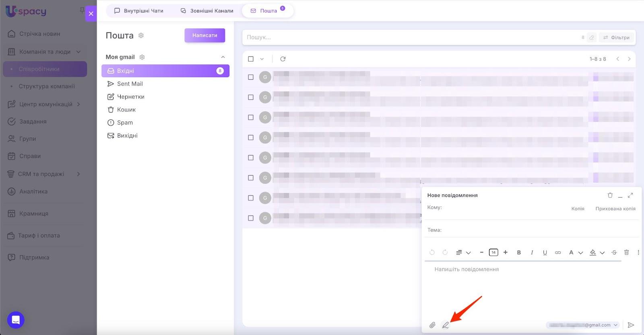The height and width of the screenshot is (335, 644).
Task: Open the highlight color dropdown arrow
Action: tap(602, 253)
